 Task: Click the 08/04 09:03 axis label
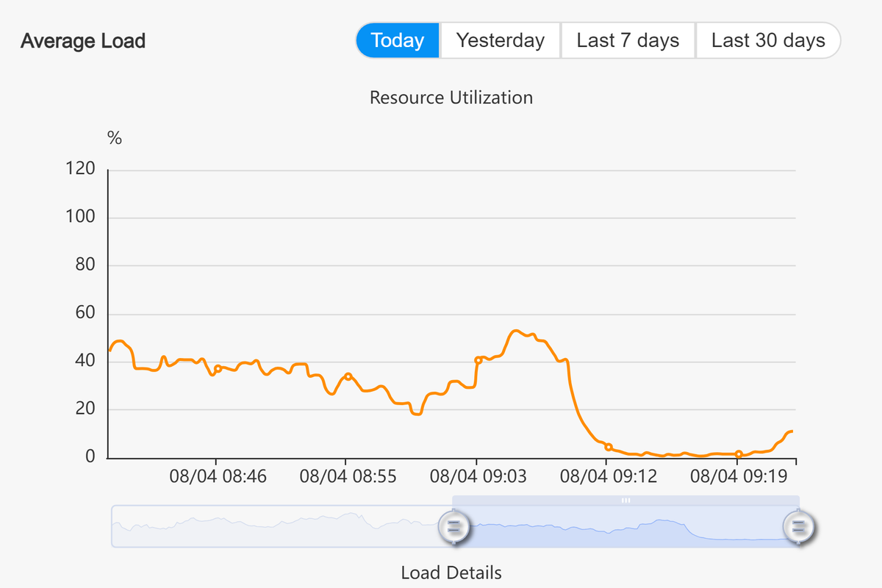478,477
